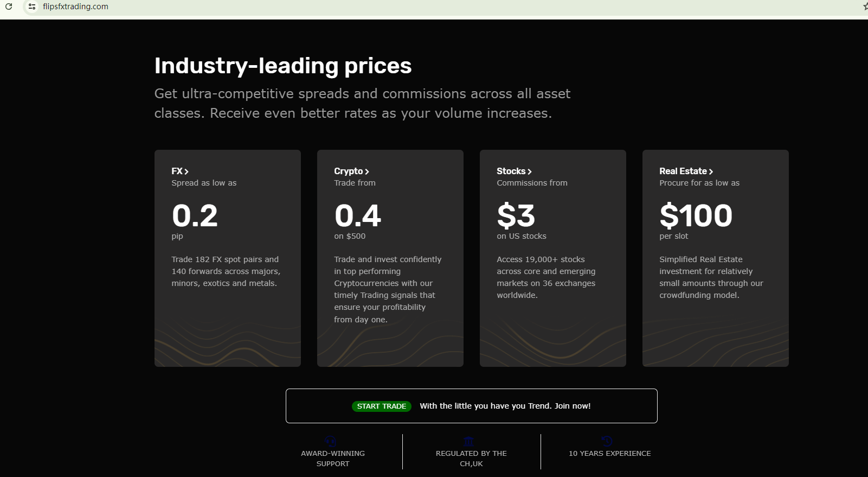Click the headset support icon

coord(330,441)
